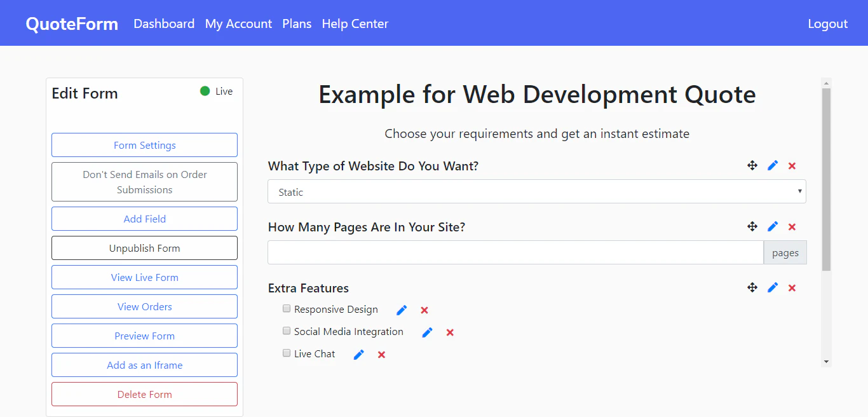Delete the 'How Many Pages' question

[792, 227]
